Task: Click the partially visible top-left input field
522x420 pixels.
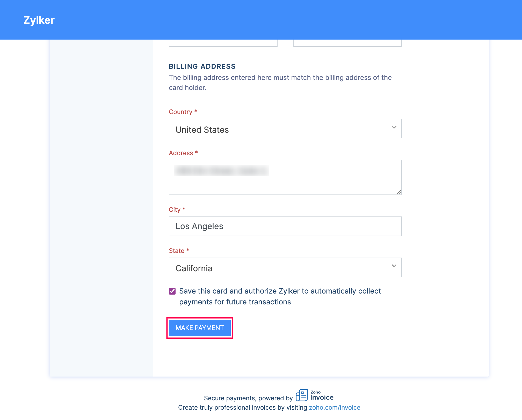Action: click(223, 43)
